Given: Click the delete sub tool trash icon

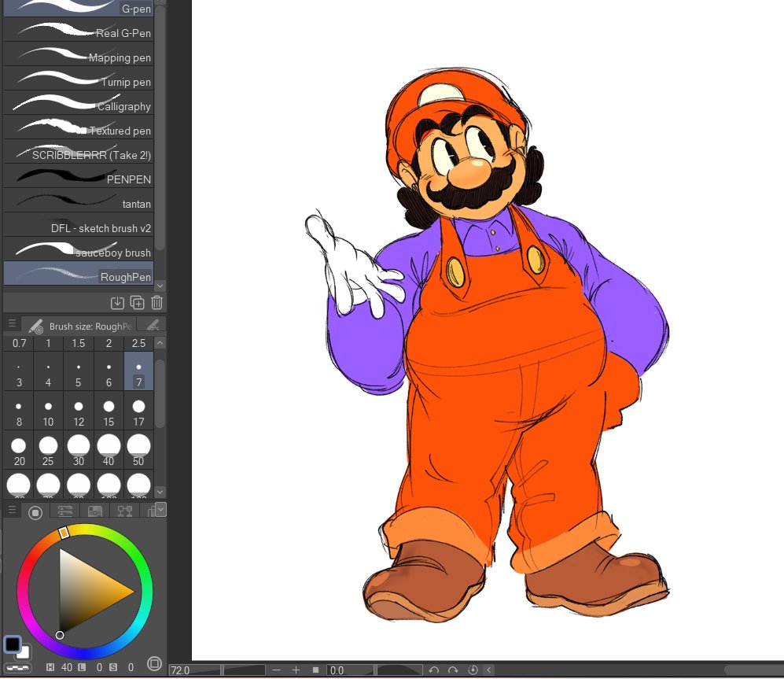Looking at the screenshot, I should coord(156,303).
